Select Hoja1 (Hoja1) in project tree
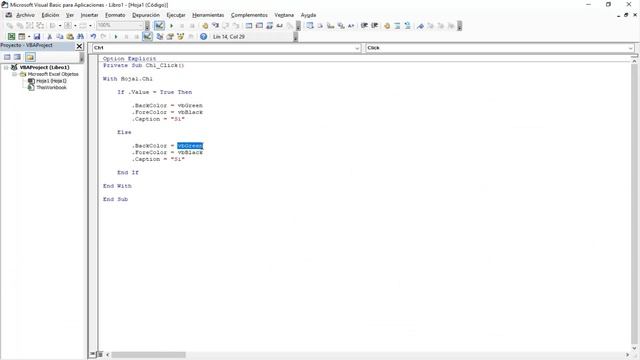This screenshot has width=640, height=360. point(51,81)
